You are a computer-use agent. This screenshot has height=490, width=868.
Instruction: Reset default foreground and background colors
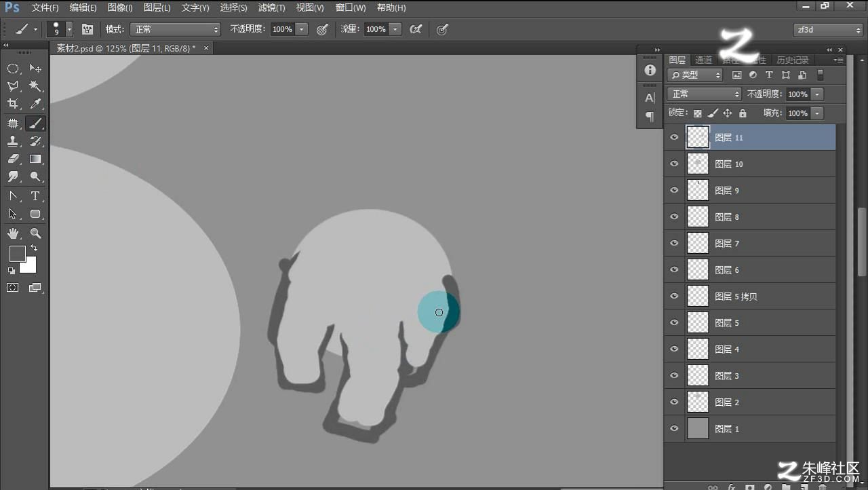12,271
